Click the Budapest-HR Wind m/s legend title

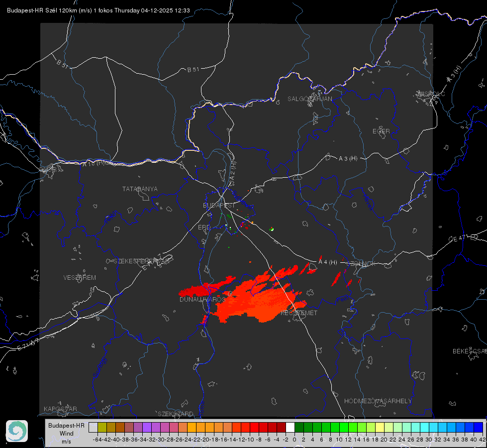pos(67,434)
